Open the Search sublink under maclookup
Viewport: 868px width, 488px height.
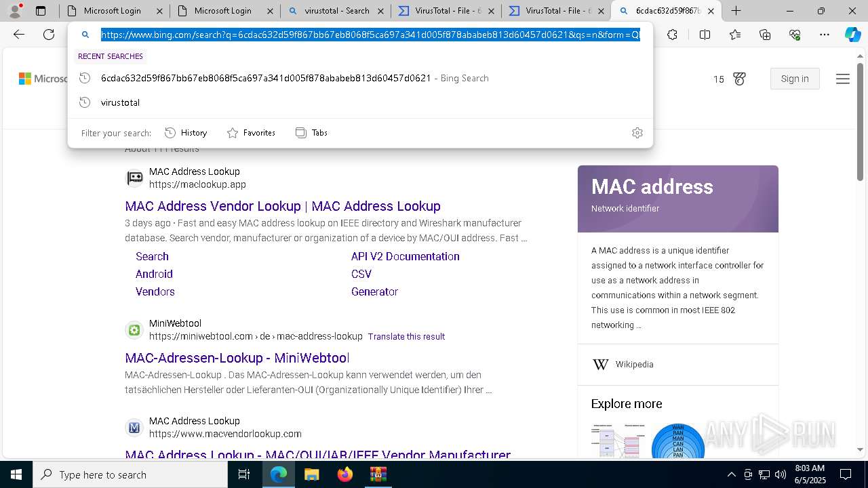[152, 256]
